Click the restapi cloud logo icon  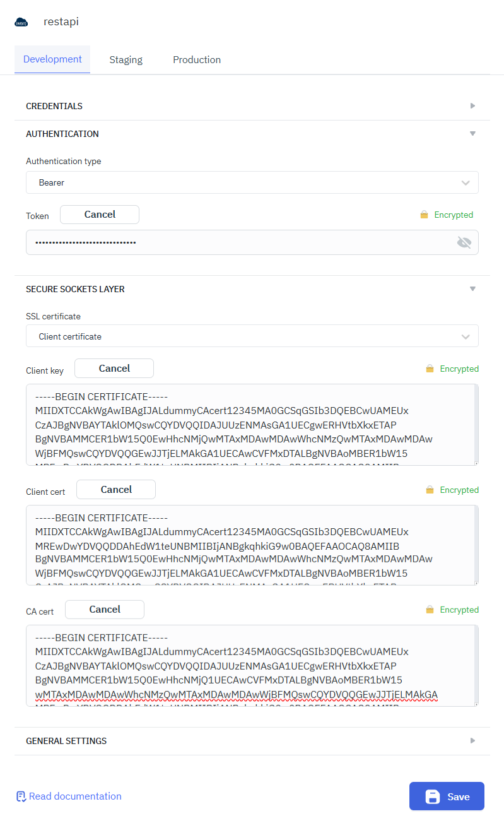pyautogui.click(x=21, y=22)
